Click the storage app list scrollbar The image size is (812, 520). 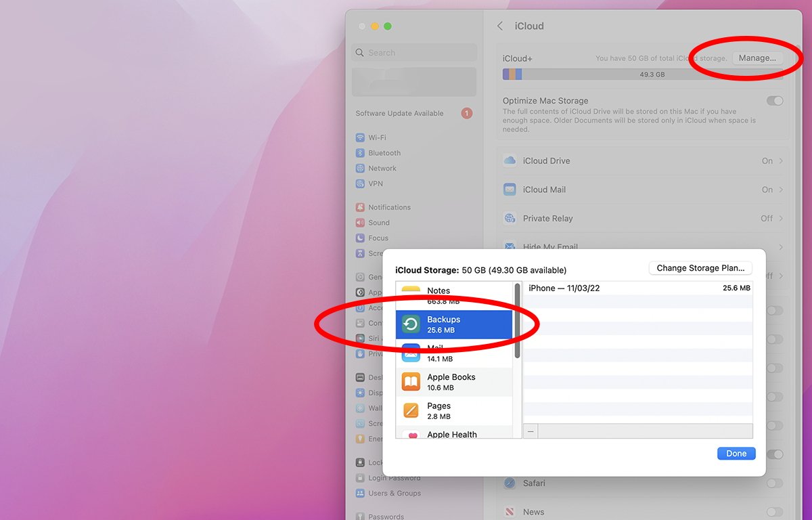click(518, 321)
